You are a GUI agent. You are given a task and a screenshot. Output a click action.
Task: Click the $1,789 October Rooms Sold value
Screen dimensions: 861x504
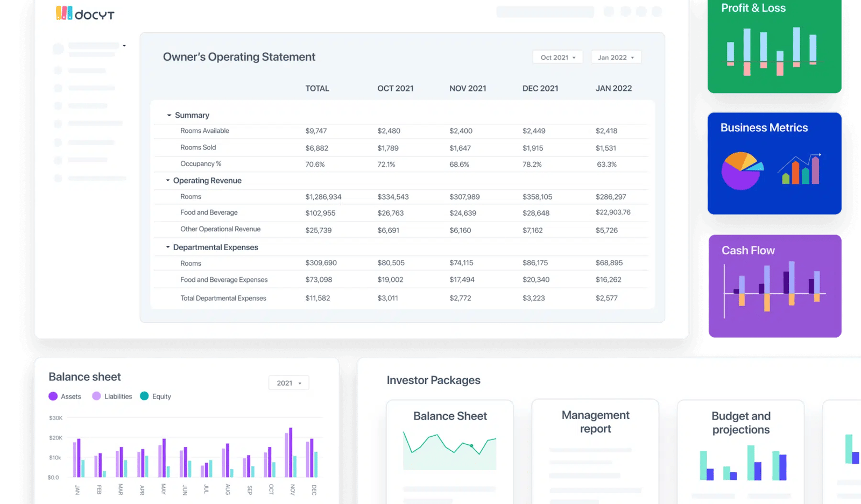pyautogui.click(x=388, y=148)
